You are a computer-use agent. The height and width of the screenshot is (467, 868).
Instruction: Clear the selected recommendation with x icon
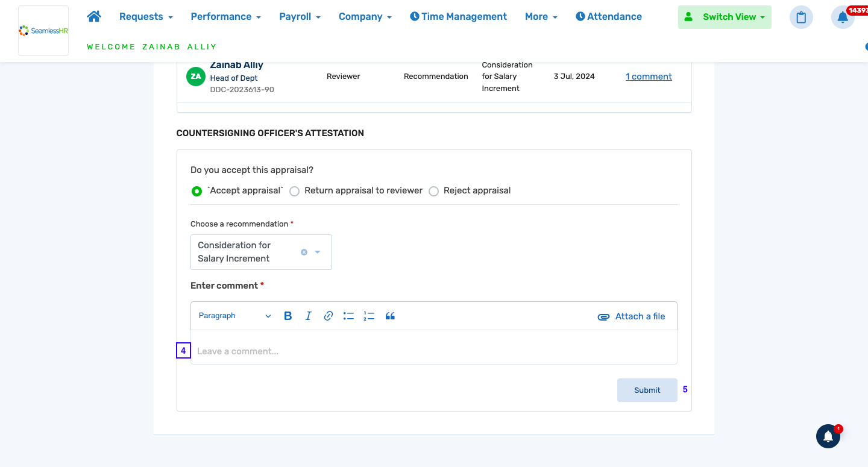[304, 252]
